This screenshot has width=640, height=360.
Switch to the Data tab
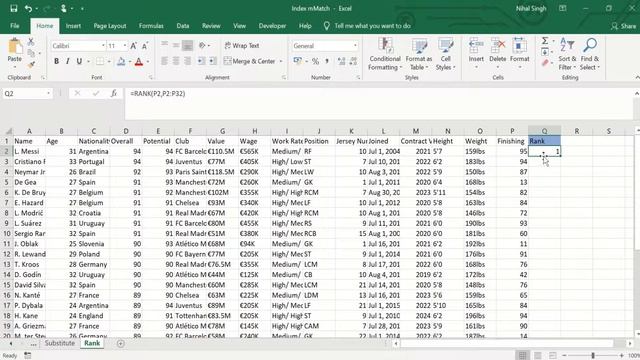[182, 26]
